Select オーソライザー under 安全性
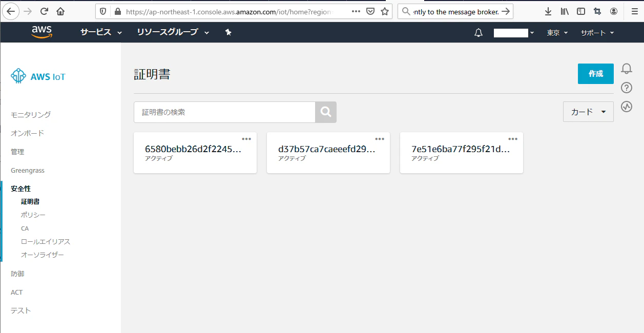 pyautogui.click(x=43, y=255)
